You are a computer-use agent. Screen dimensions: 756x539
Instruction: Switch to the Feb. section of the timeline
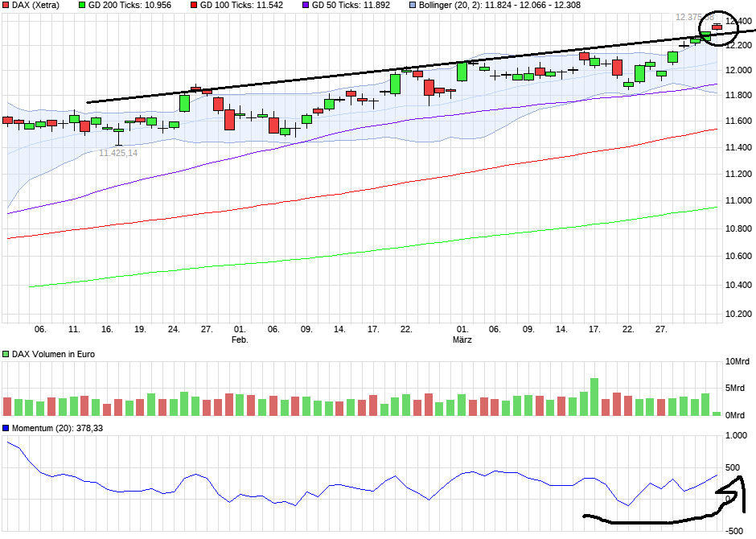click(x=240, y=339)
